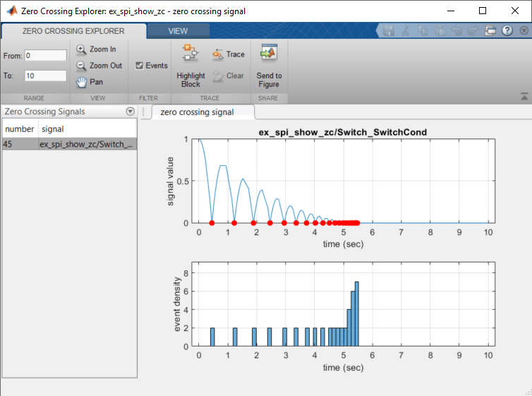The image size is (532, 396).
Task: Click the plot title ex_spi_show_zc/Switch_SwitchCond
Action: (x=343, y=132)
